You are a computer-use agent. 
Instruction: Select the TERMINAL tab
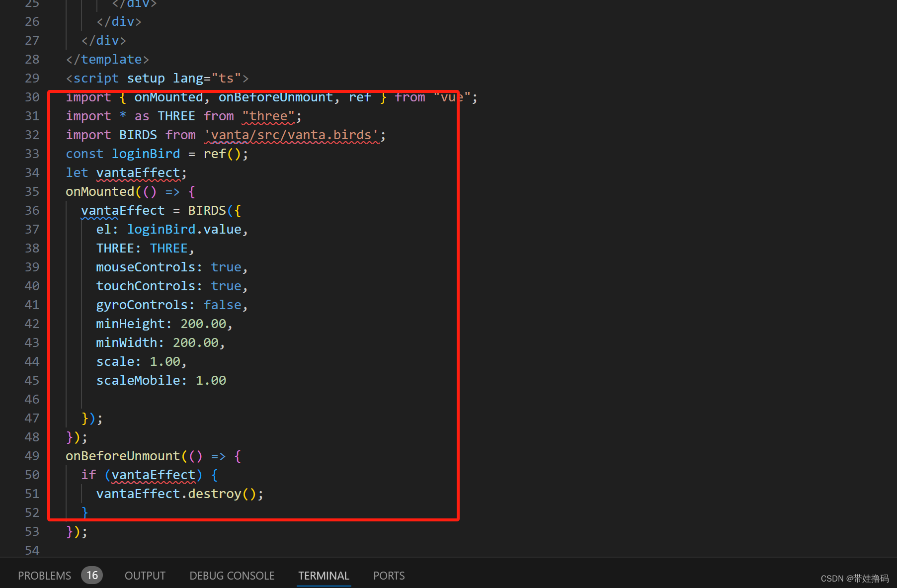point(324,575)
